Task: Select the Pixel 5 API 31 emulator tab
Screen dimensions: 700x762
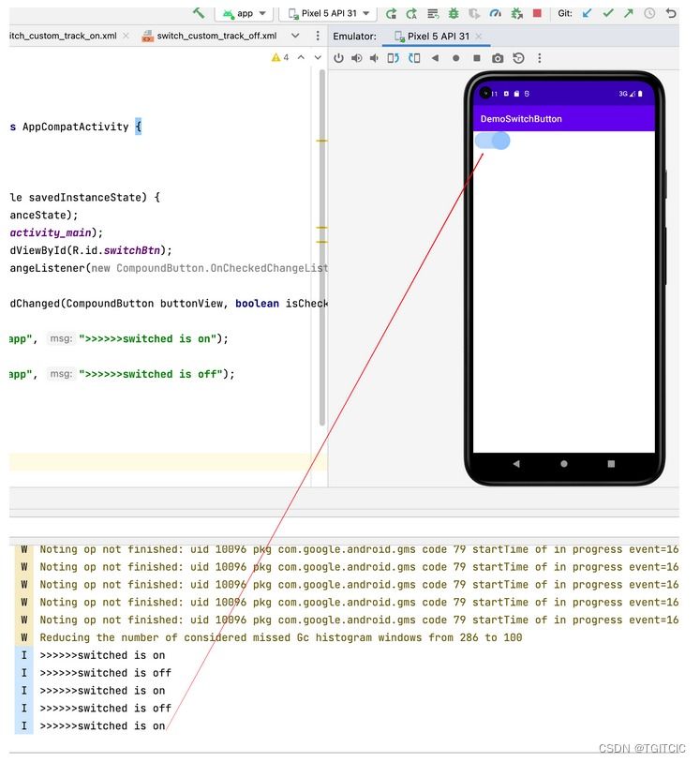Action: coord(437,37)
